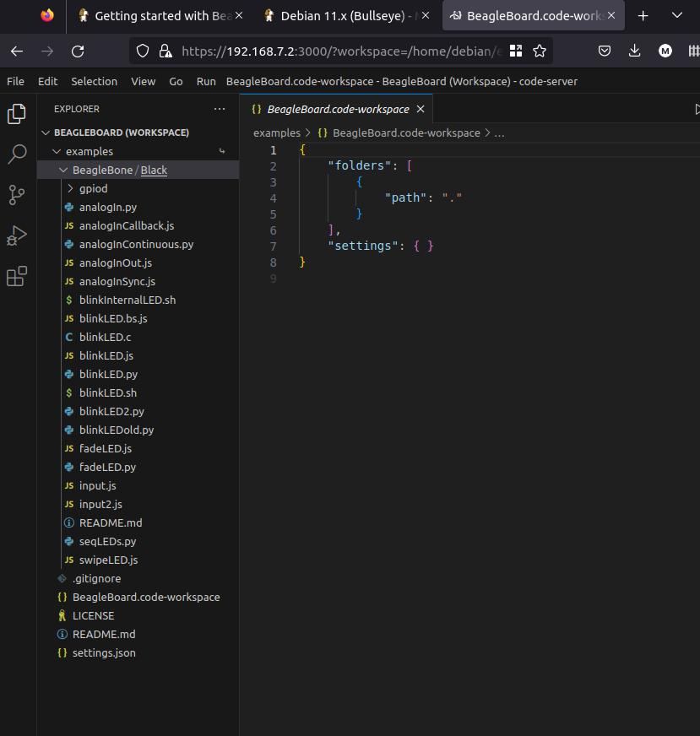Expand the gpiod folder
Viewport: 700px width, 736px height.
70,189
